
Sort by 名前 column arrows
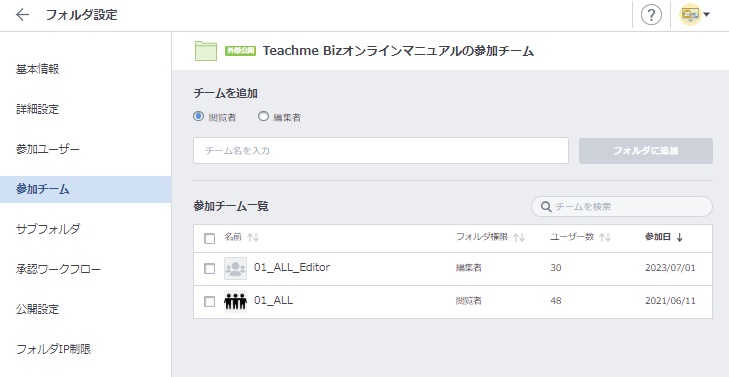click(253, 238)
